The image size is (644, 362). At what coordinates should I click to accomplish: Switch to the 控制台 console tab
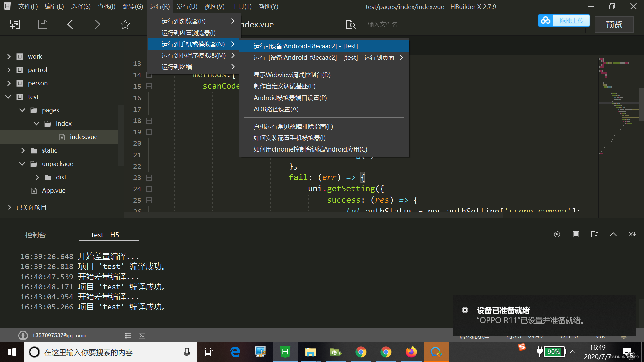tap(35, 235)
